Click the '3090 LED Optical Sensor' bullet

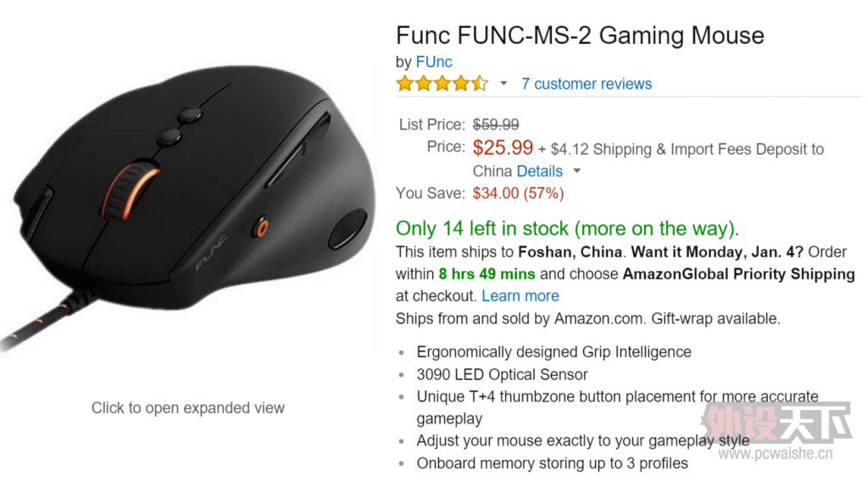[x=502, y=374]
